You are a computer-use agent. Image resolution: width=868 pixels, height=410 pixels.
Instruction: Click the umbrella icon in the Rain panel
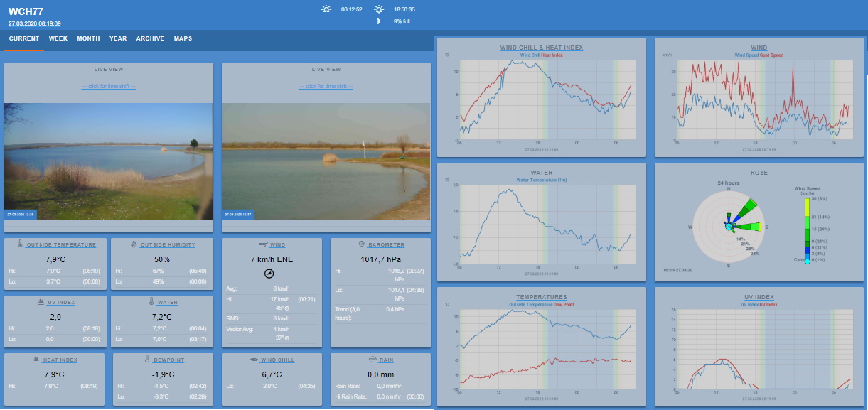[x=373, y=360]
